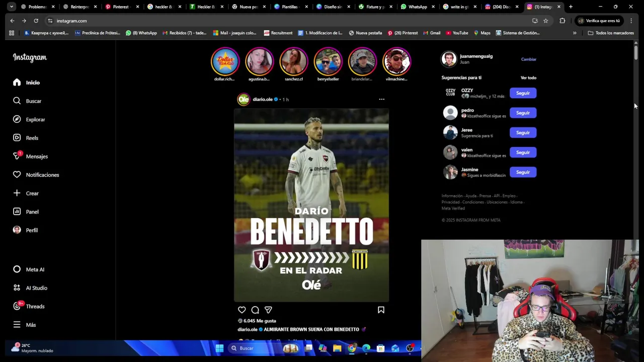Click the Instagram logo
This screenshot has height=362, width=644.
(x=30, y=57)
